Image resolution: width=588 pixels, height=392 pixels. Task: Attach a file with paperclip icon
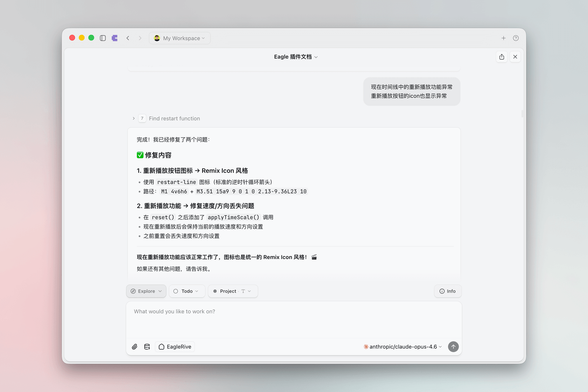[135, 347]
